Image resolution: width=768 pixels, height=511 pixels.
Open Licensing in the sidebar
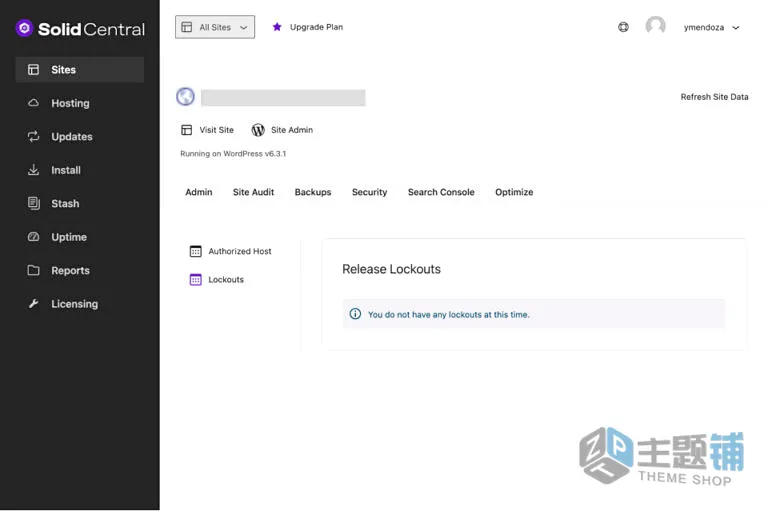80,304
